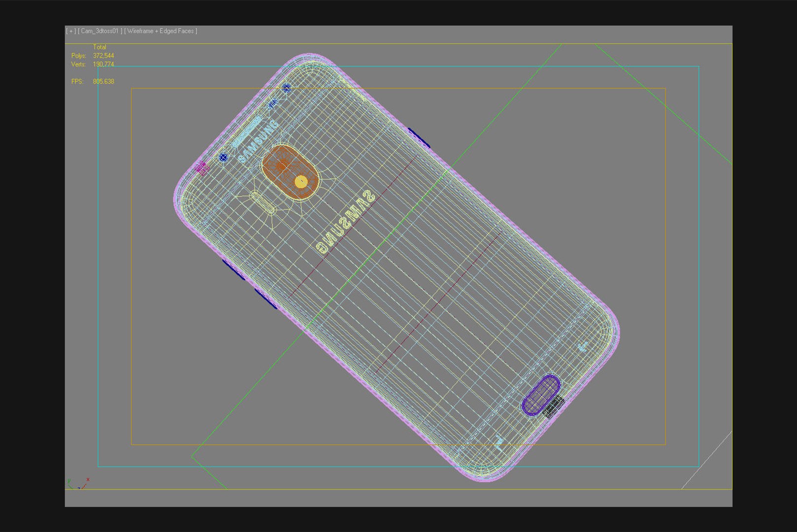Click the XYZ axis tripod gizmo
797x532 pixels.
click(78, 484)
